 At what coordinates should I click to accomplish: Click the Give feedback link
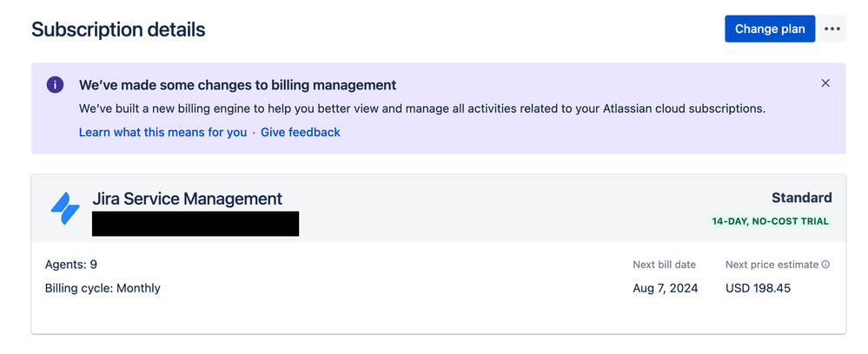301,132
